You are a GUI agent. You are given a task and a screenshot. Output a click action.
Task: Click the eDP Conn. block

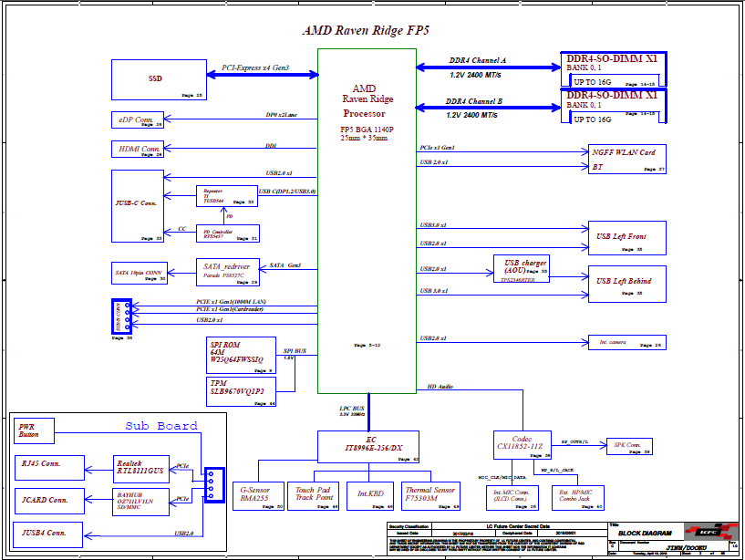coord(138,119)
